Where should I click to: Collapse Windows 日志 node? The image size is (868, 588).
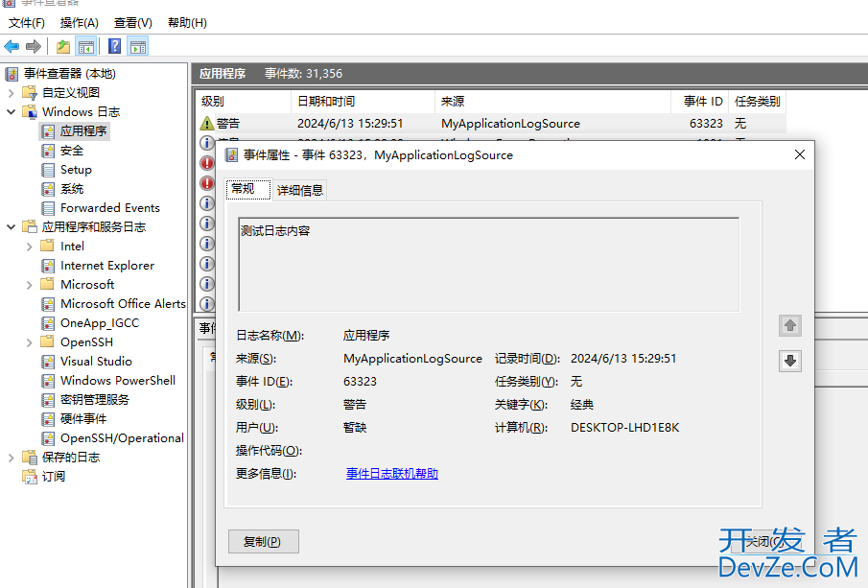[x=12, y=112]
